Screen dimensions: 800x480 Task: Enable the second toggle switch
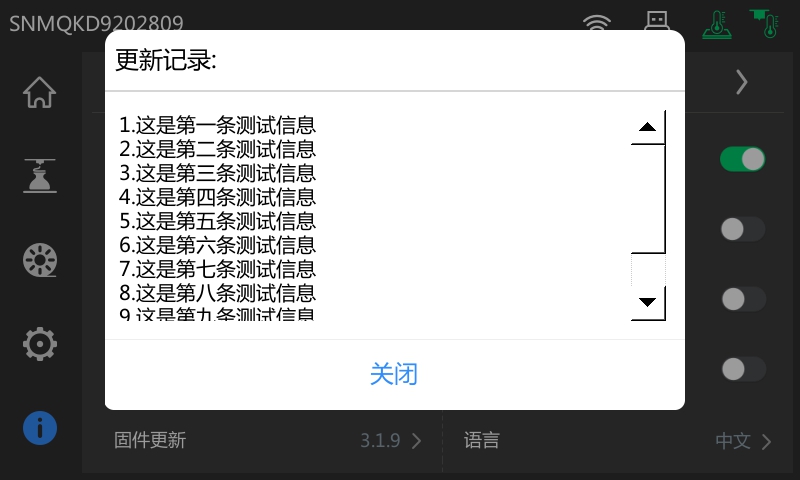coord(743,229)
